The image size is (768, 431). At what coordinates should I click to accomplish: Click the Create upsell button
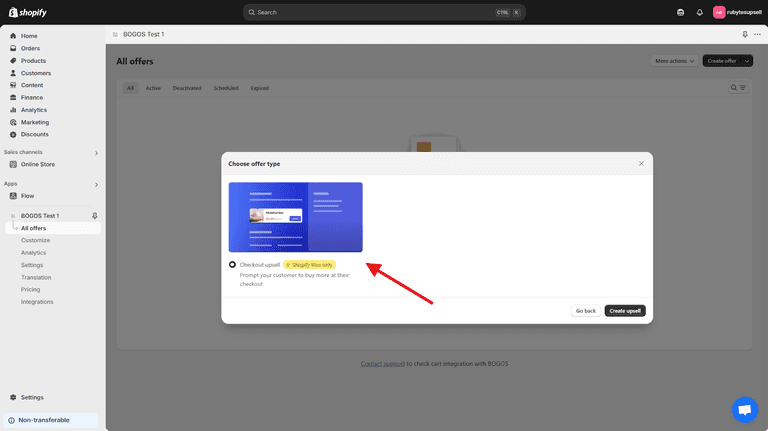tap(625, 311)
